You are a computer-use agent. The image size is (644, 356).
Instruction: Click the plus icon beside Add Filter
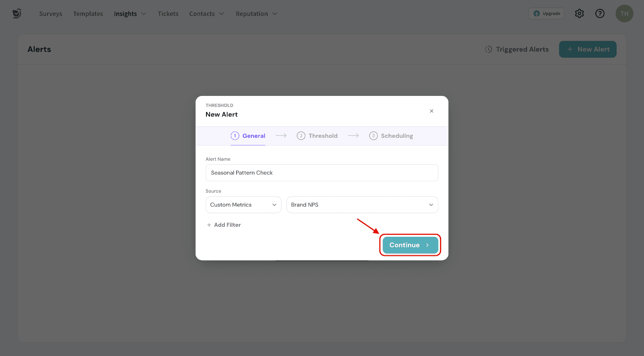(209, 225)
